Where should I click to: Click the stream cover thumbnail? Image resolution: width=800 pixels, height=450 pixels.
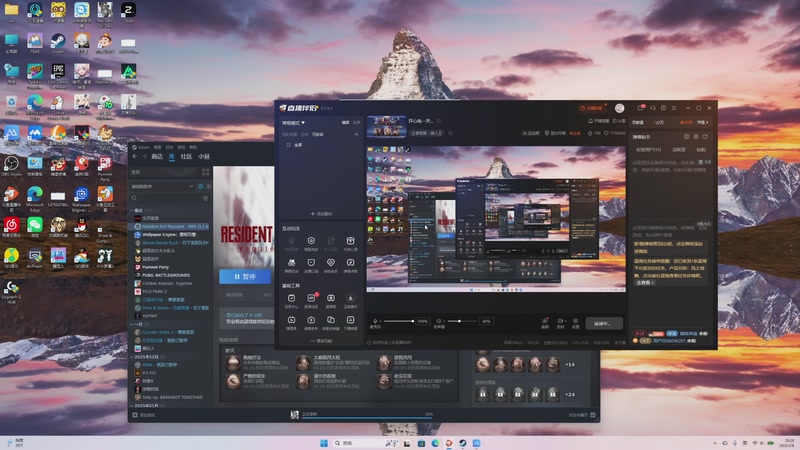coord(387,127)
